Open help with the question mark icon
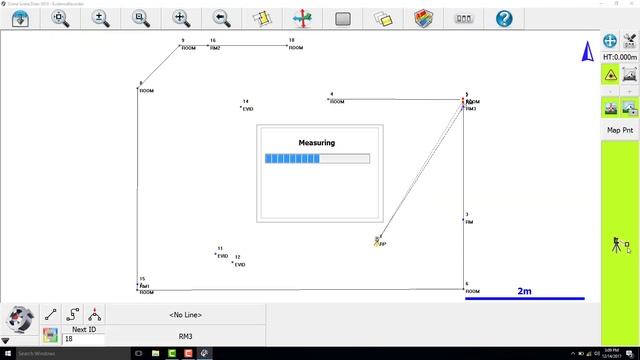 click(x=504, y=19)
